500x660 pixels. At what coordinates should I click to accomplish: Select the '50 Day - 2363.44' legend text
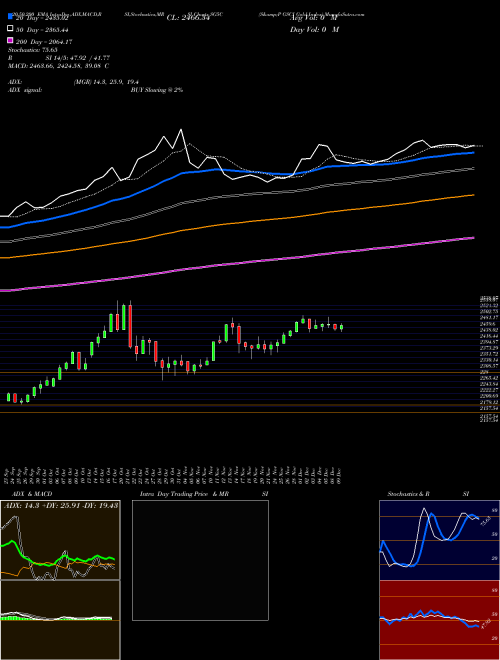tap(42, 30)
